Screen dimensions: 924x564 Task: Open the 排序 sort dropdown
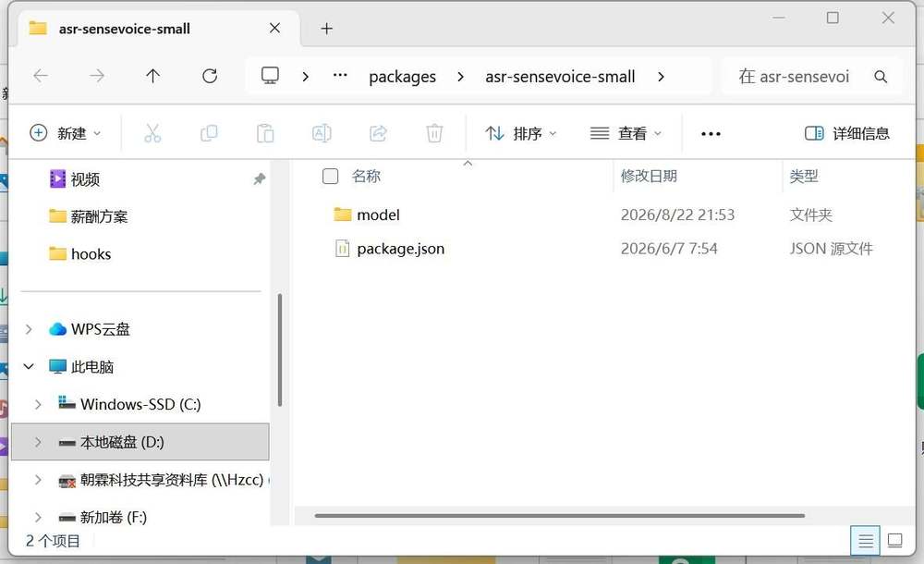point(520,133)
